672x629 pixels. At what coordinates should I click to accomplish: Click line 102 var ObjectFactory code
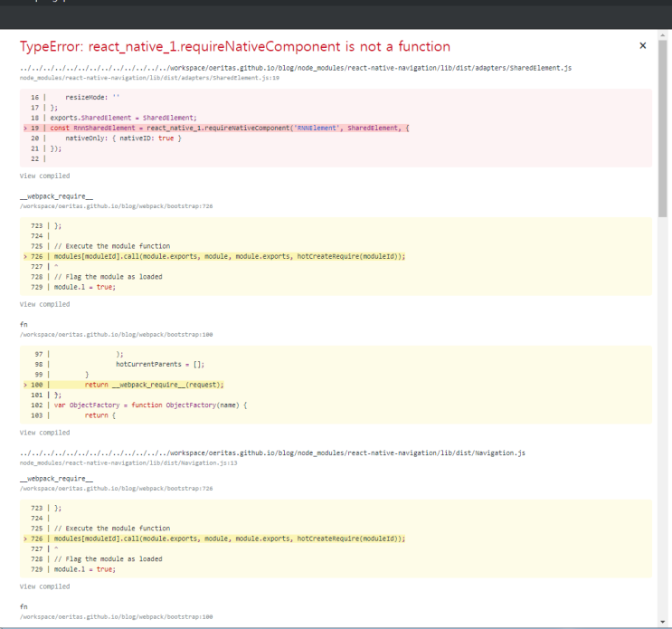point(150,405)
